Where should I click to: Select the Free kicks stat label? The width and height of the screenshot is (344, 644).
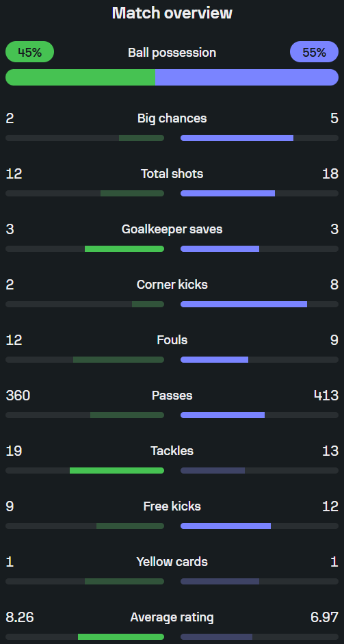pos(172,506)
